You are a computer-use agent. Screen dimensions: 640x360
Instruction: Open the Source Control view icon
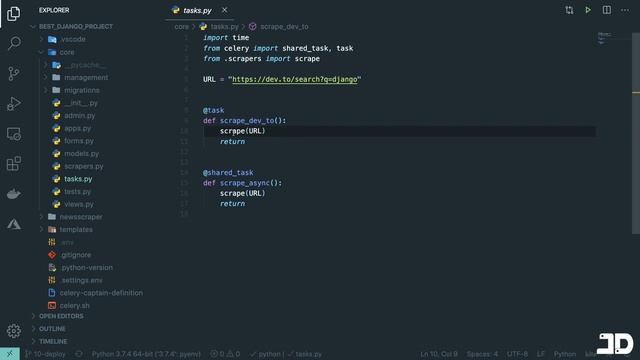13,73
